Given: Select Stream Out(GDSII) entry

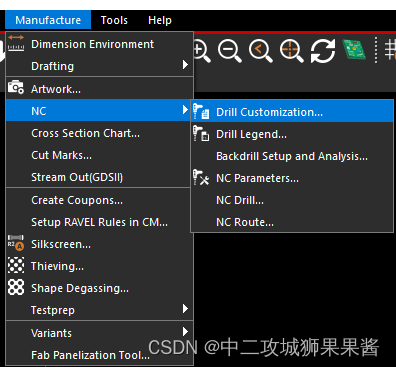Looking at the screenshot, I should point(99,177).
